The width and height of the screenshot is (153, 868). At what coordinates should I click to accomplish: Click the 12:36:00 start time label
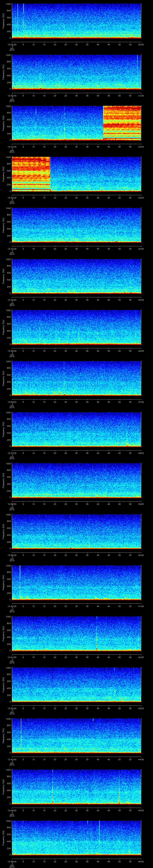click(x=12, y=402)
